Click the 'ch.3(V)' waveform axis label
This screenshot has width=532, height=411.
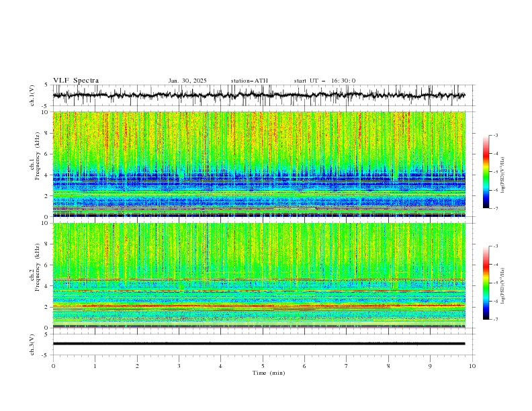[32, 345]
